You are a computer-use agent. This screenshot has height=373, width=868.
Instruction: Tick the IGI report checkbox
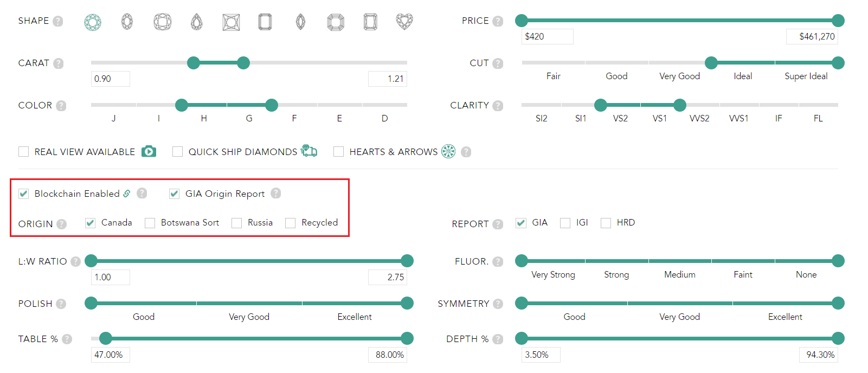pyautogui.click(x=565, y=223)
